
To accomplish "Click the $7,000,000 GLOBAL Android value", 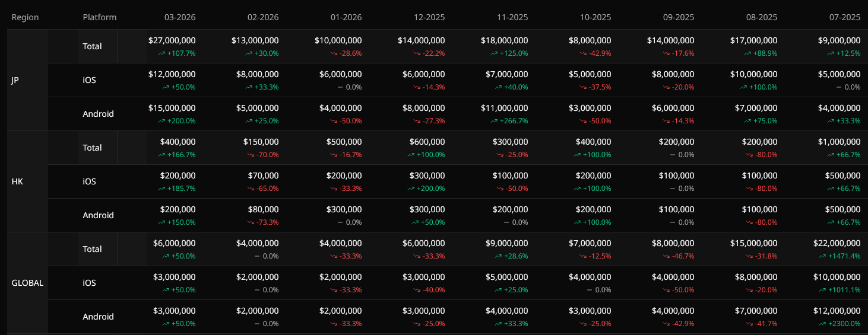I will pyautogui.click(x=756, y=311).
